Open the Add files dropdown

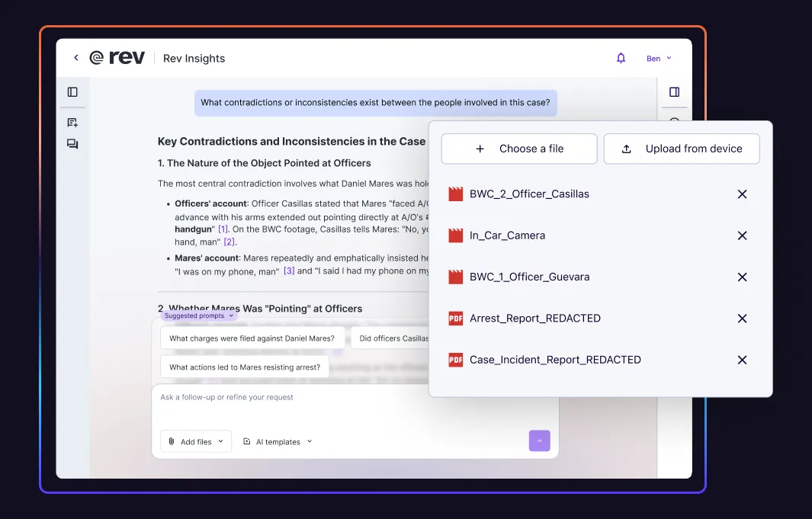click(196, 441)
